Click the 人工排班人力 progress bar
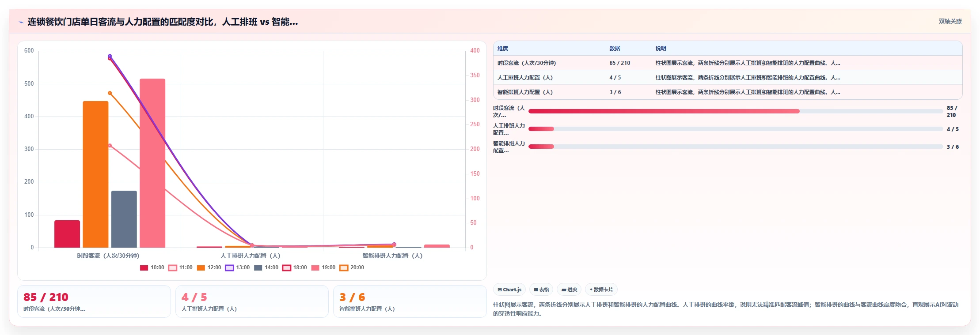980x335 pixels. click(x=736, y=129)
